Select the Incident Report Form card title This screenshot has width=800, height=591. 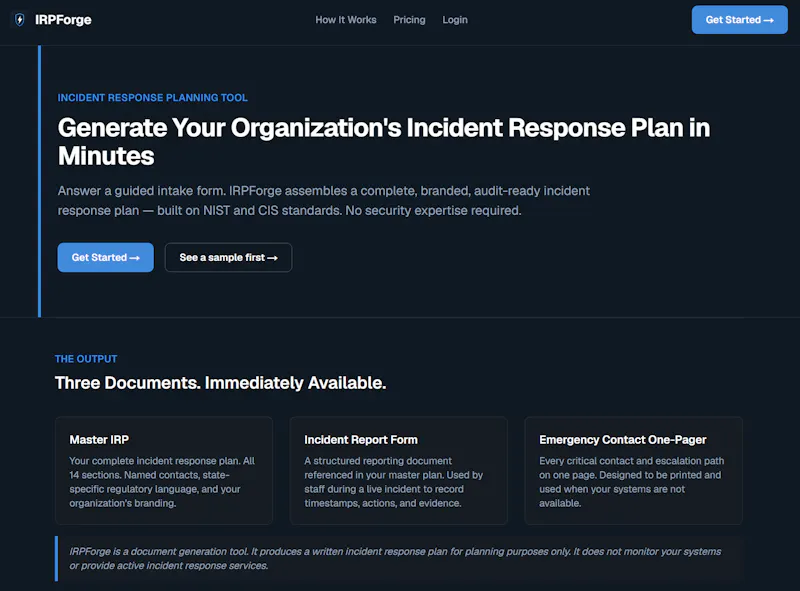pyautogui.click(x=361, y=439)
